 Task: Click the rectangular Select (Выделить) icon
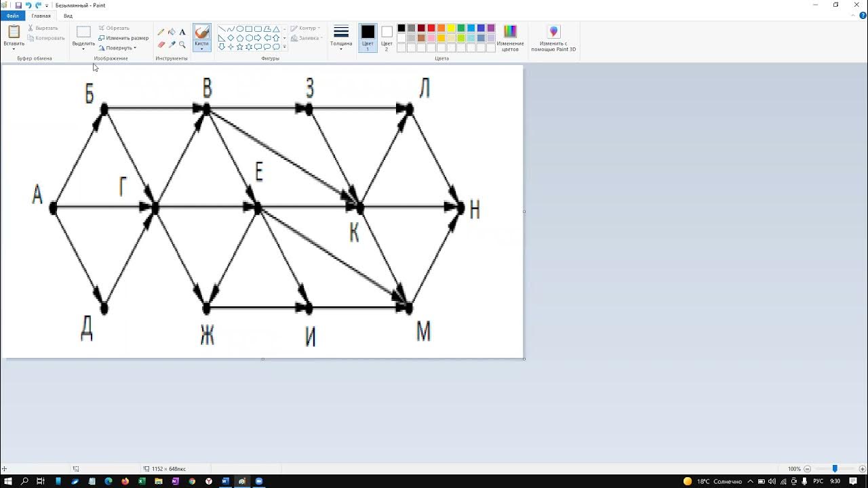tap(83, 32)
